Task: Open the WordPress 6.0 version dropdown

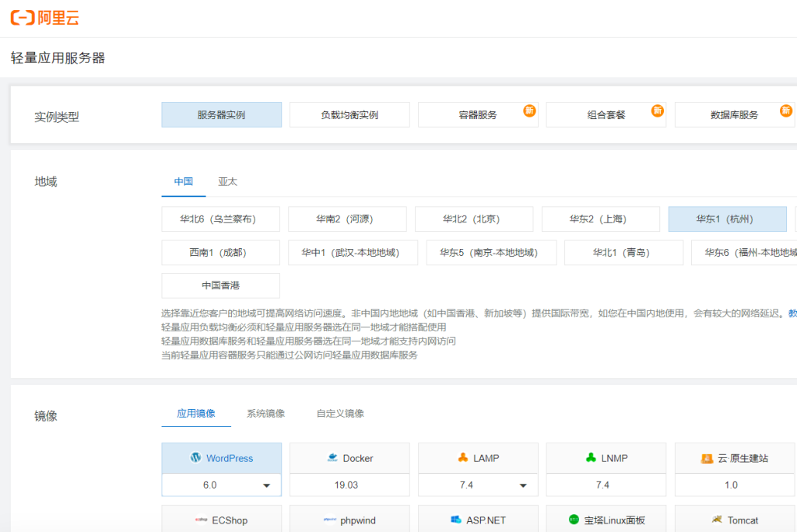Action: [x=266, y=485]
